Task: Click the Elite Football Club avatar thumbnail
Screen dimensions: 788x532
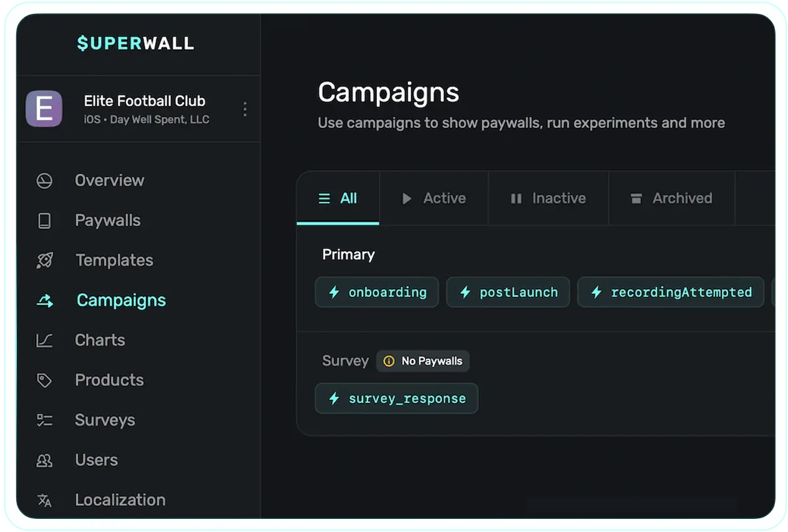Action: 44,109
